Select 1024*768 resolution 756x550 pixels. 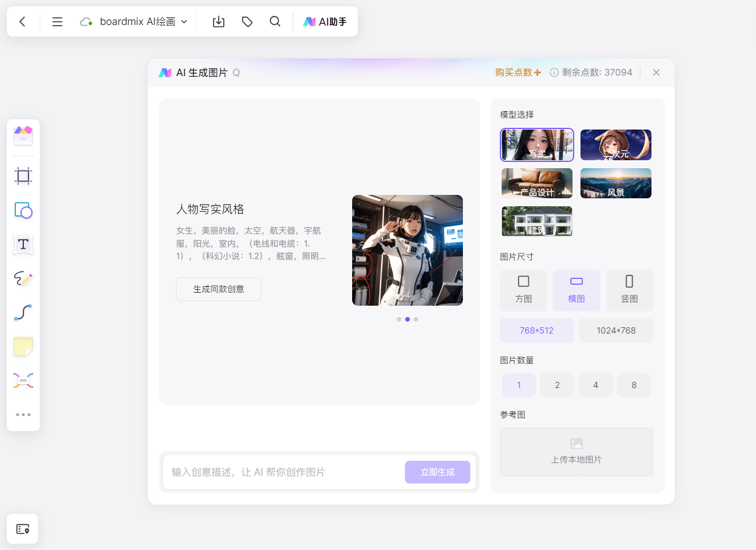tap(616, 331)
